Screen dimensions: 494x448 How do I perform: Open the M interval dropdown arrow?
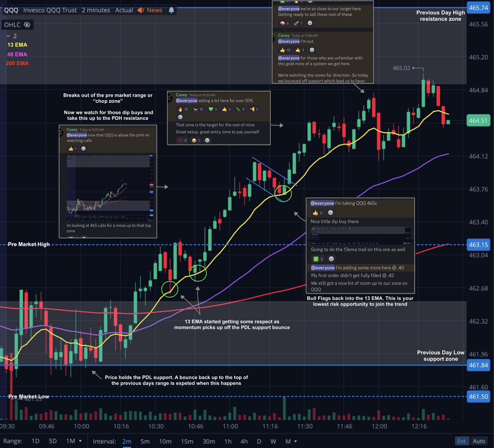click(295, 441)
